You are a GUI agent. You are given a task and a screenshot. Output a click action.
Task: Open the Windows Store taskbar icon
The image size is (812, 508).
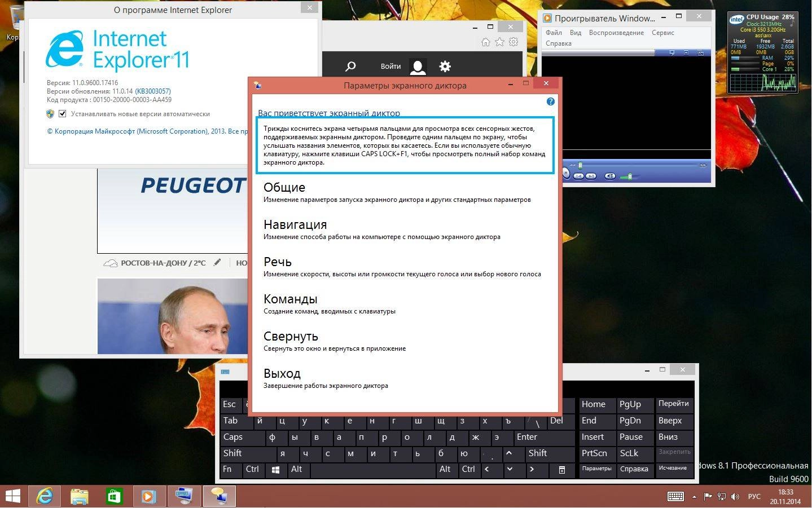[114, 496]
